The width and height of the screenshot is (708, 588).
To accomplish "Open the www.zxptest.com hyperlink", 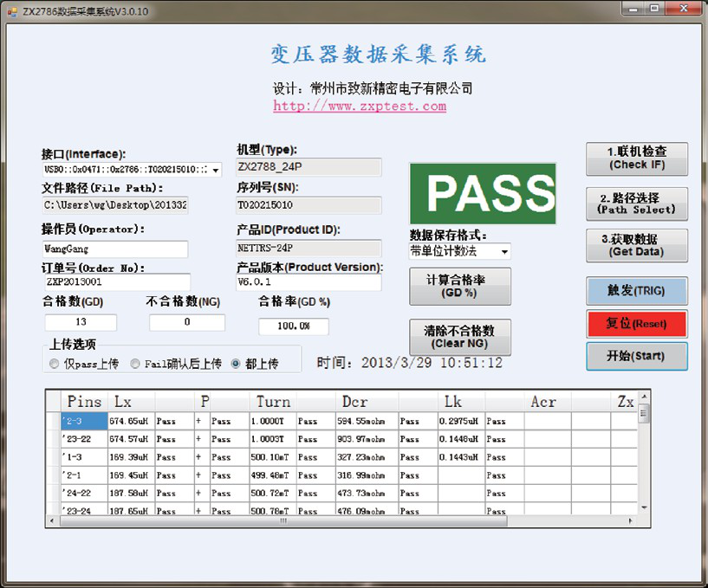I will pyautogui.click(x=360, y=107).
